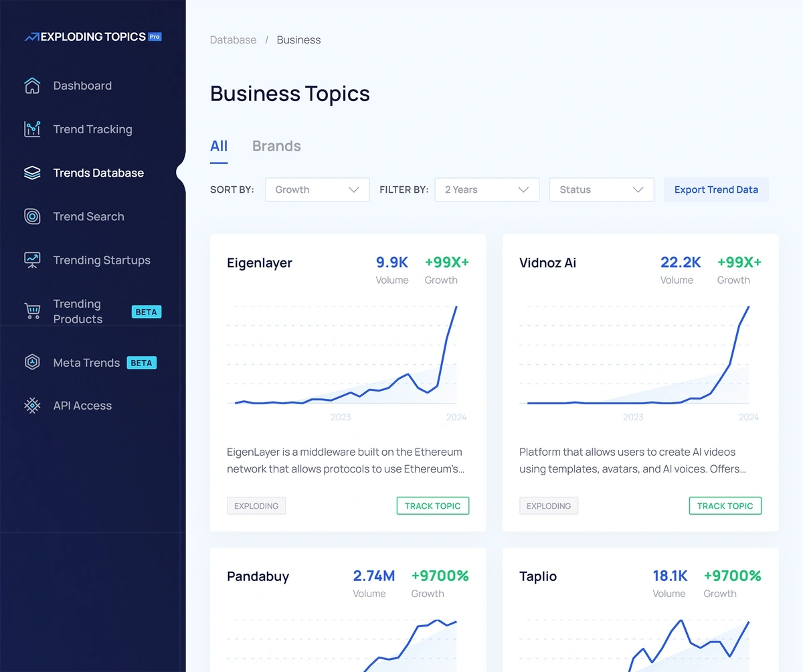The height and width of the screenshot is (672, 803).
Task: Click the Trending Products cart icon
Action: coord(32,311)
